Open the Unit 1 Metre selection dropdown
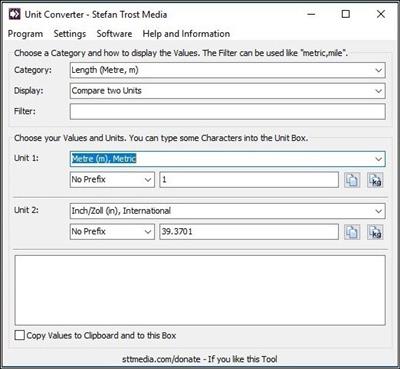400x369 pixels. tap(228, 159)
